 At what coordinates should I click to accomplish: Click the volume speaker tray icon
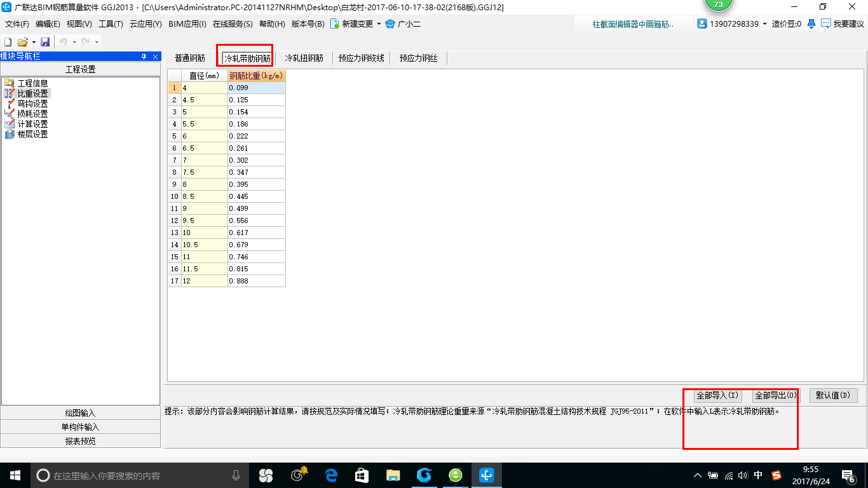point(743,475)
